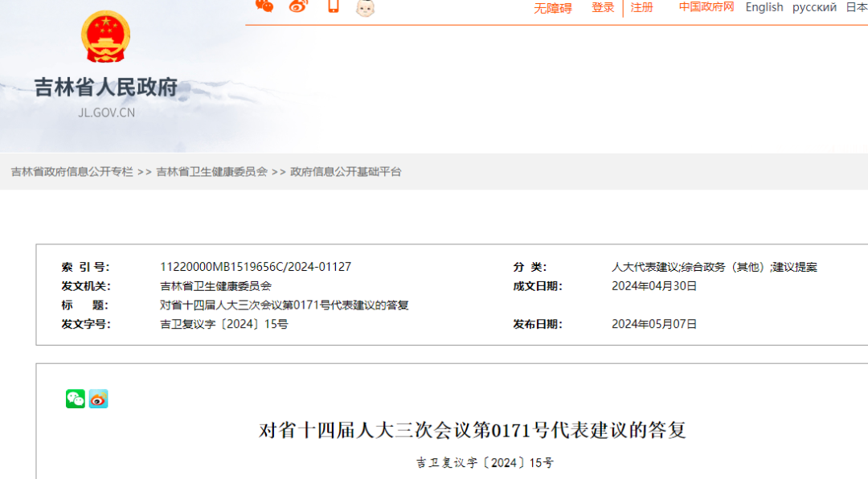Switch site language to русский
This screenshot has height=479, width=868.
pos(813,7)
